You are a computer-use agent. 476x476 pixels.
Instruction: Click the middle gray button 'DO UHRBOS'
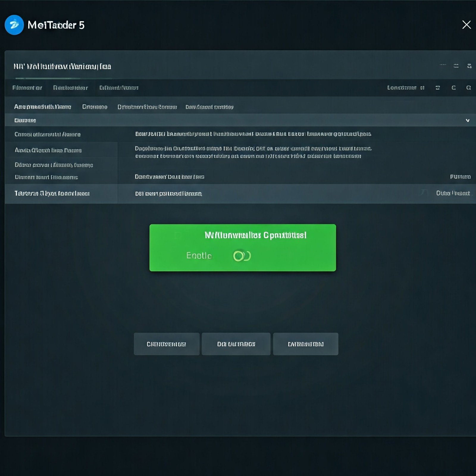point(236,344)
